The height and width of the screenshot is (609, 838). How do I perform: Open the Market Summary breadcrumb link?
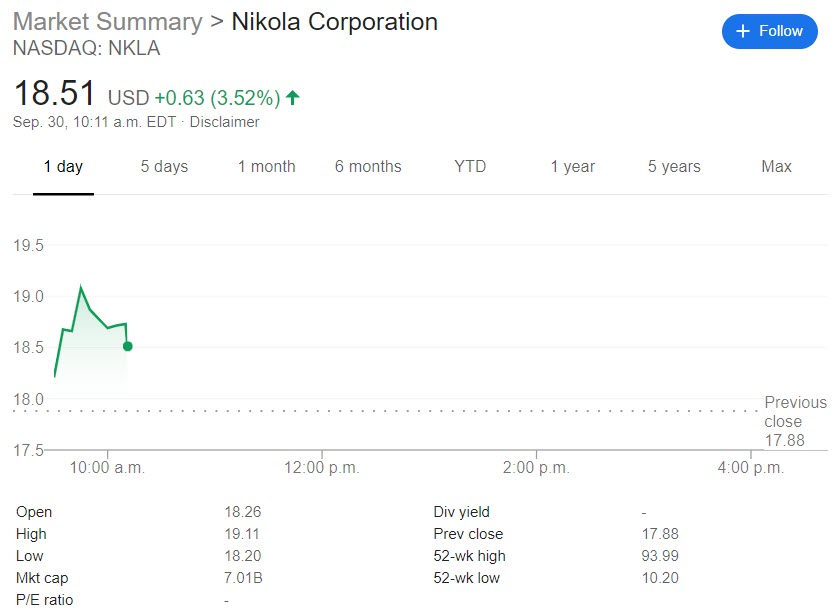click(108, 21)
